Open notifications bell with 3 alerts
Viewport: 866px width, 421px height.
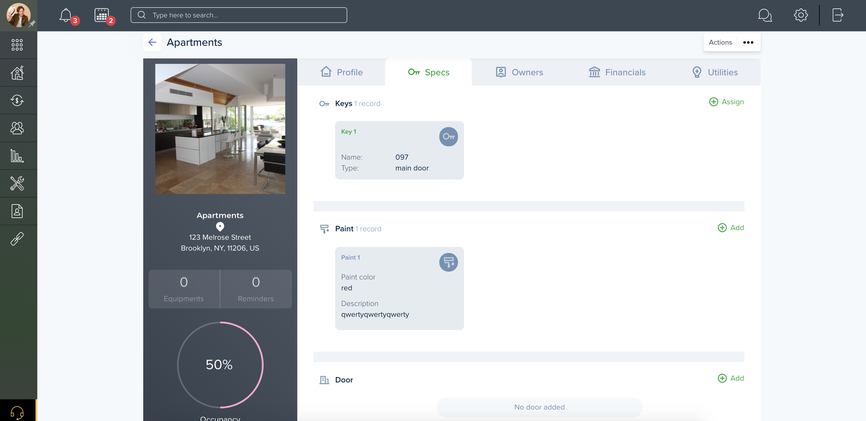[66, 15]
